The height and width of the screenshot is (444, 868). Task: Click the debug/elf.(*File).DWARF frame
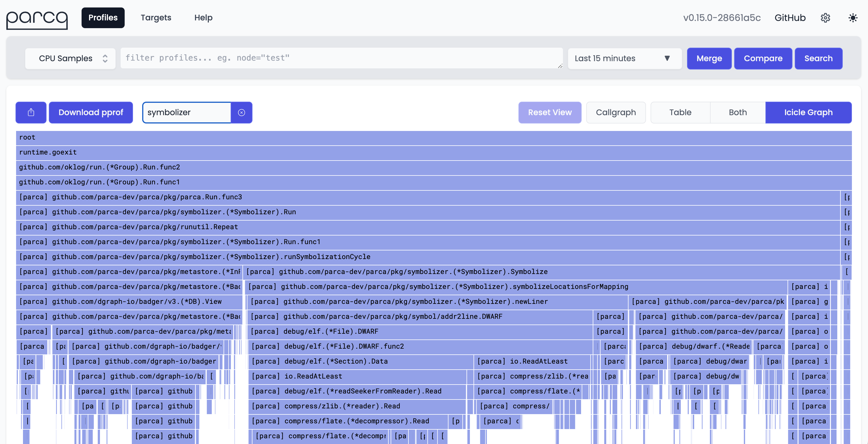click(420, 332)
